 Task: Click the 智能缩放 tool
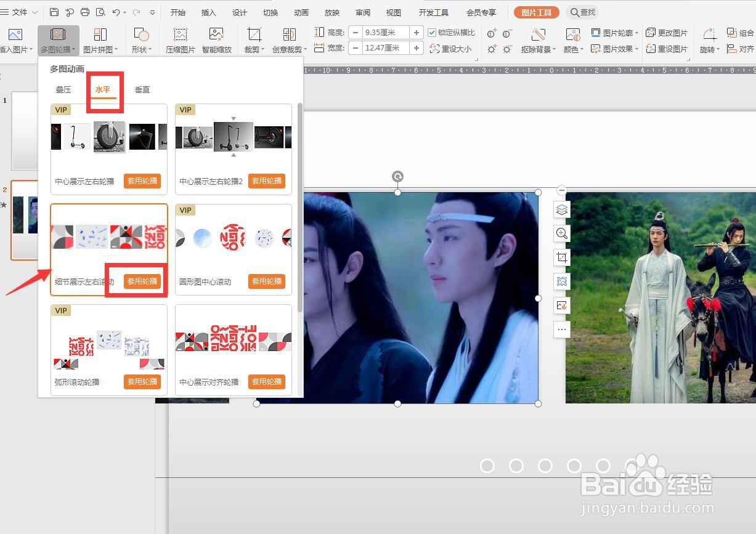[217, 41]
